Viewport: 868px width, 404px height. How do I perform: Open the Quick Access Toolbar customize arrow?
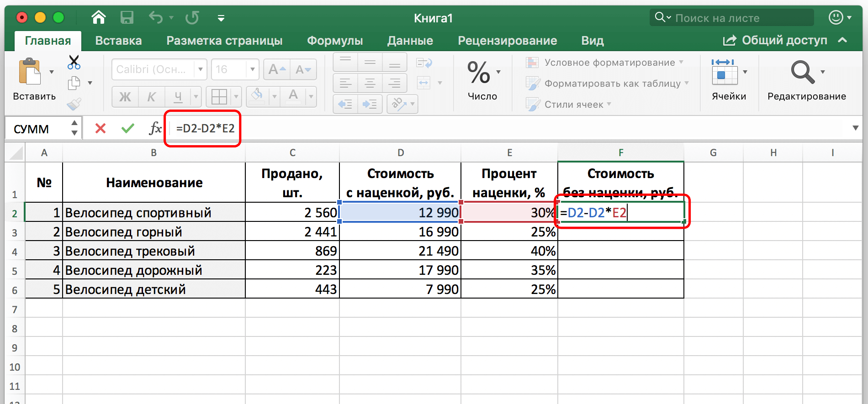pyautogui.click(x=221, y=18)
